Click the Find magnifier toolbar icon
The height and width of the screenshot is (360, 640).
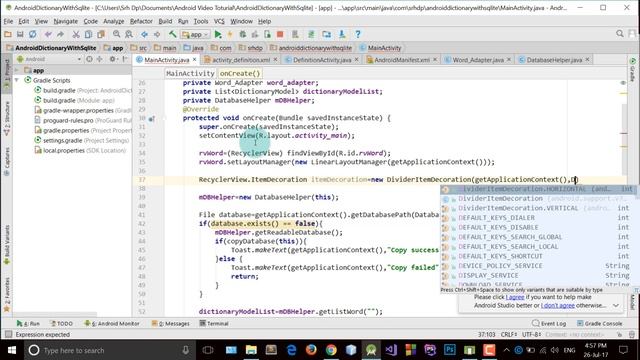117,34
